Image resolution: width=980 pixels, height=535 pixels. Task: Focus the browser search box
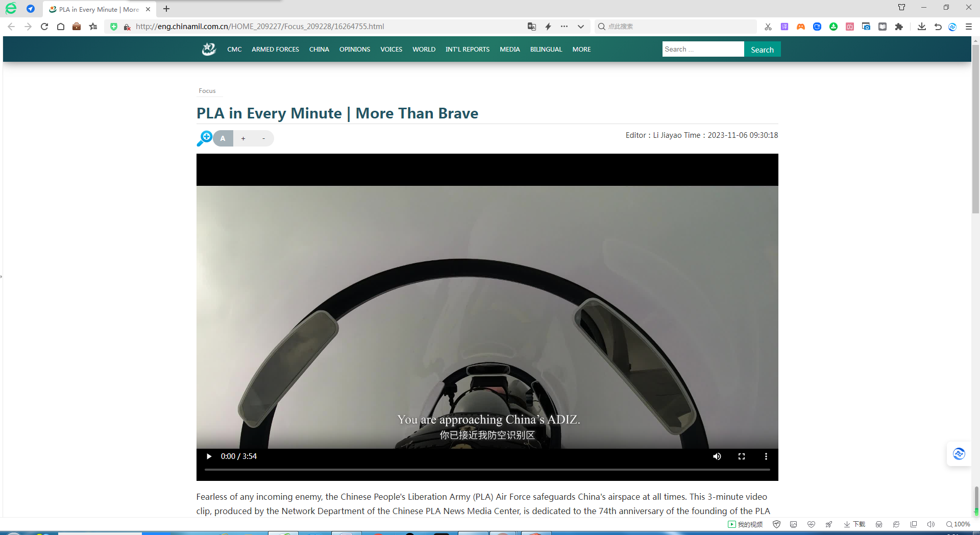tap(676, 27)
